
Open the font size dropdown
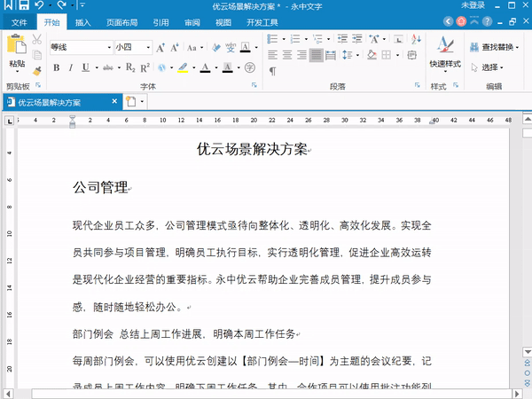pyautogui.click(x=146, y=47)
